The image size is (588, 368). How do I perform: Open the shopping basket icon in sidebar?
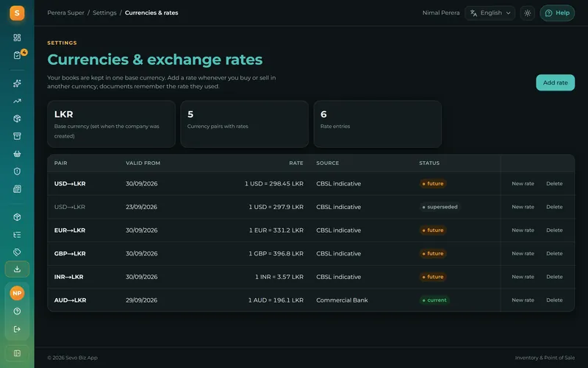pos(17,154)
